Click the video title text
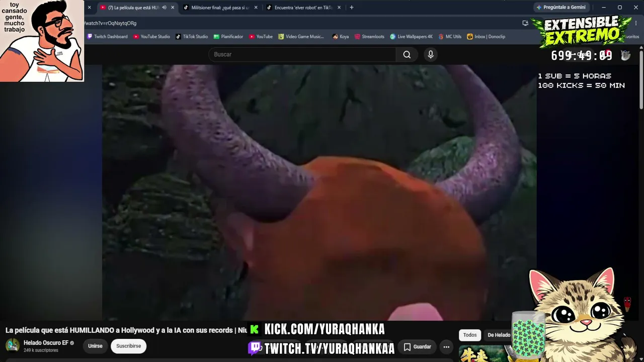This screenshot has height=362, width=644. coord(126,330)
